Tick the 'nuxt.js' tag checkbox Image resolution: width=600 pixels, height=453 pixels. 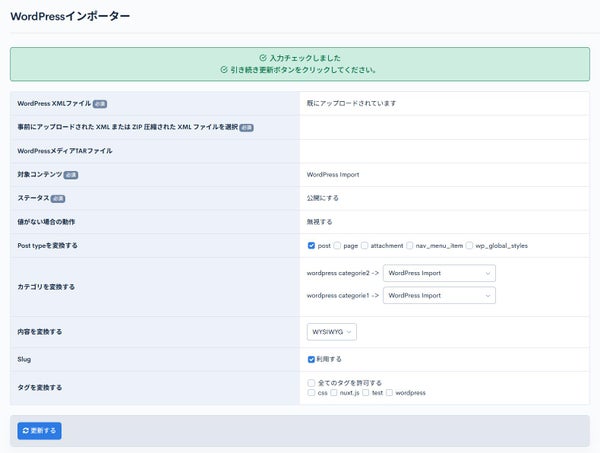(x=334, y=393)
